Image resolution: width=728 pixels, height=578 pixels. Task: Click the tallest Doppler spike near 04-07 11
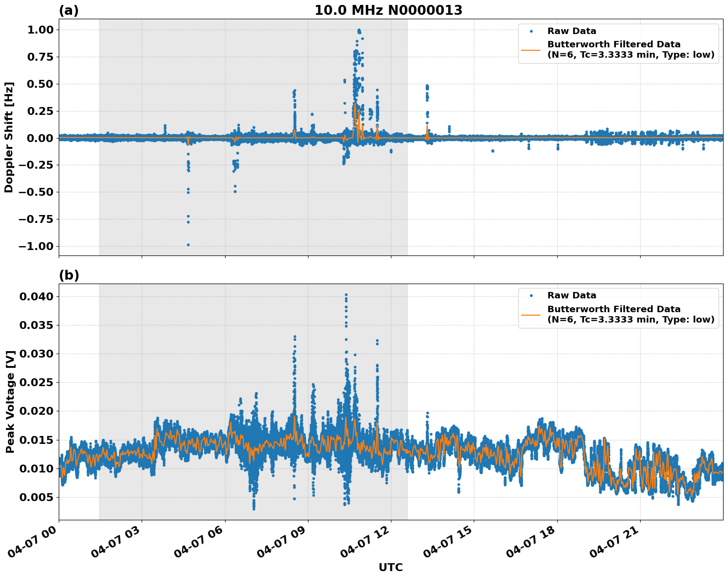pyautogui.click(x=359, y=31)
